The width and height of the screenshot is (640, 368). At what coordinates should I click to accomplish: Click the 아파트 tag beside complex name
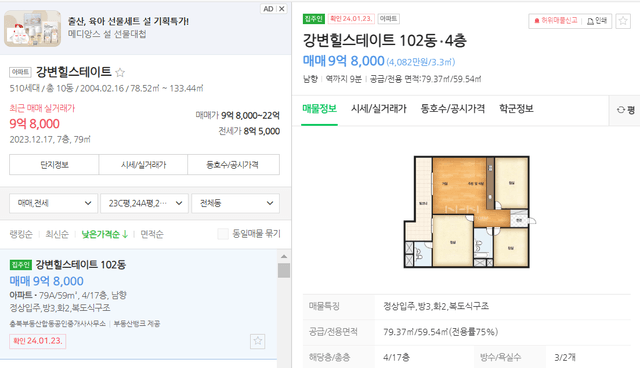[x=20, y=72]
